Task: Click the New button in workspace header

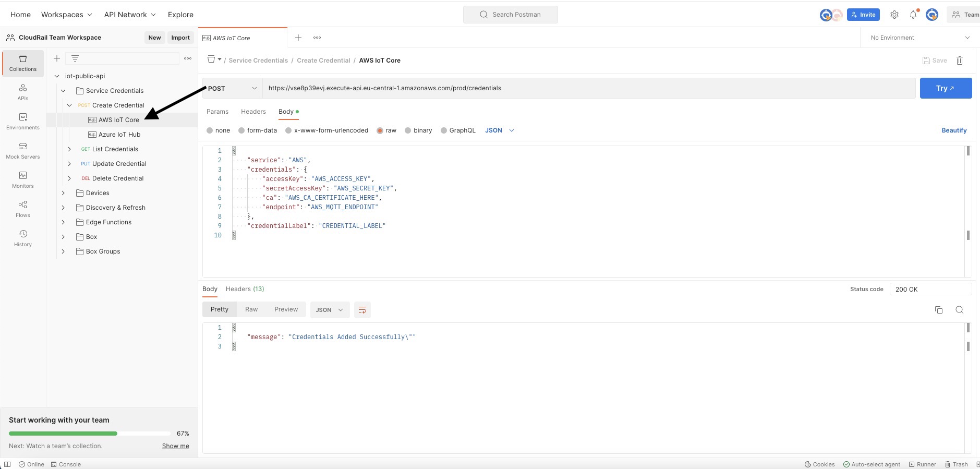Action: click(154, 38)
